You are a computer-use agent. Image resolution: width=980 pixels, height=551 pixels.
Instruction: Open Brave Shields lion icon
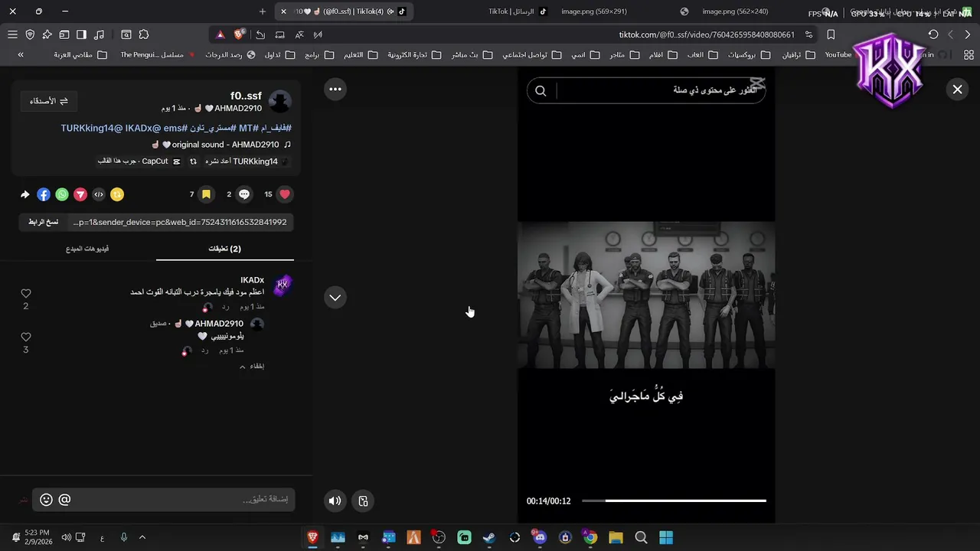[240, 34]
